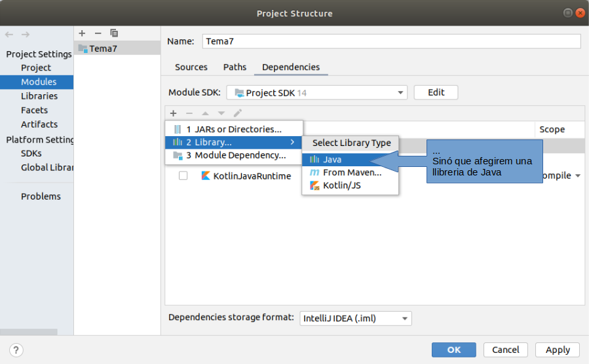The width and height of the screenshot is (589, 364).
Task: Move dependency up with up arrow
Action: point(206,113)
